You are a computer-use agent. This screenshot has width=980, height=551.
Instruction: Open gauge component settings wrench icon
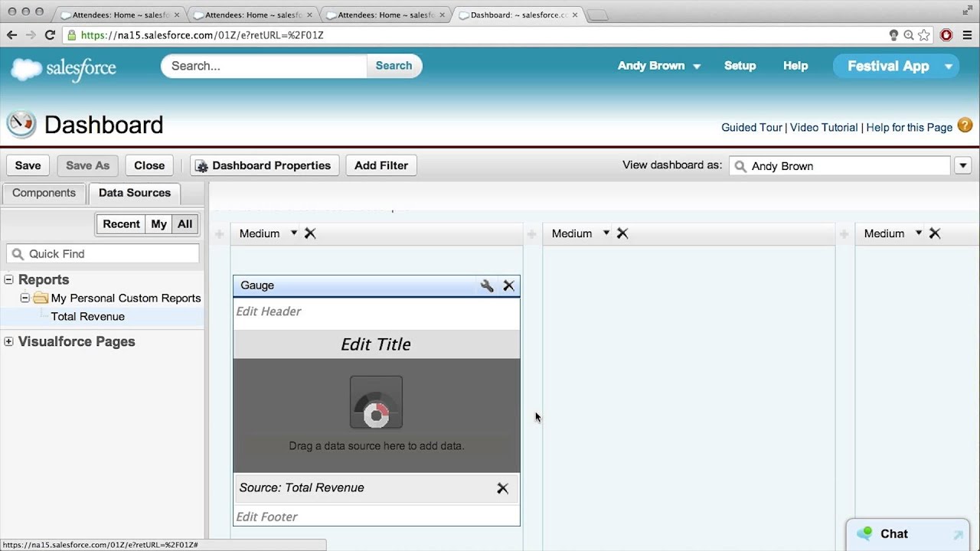point(487,285)
